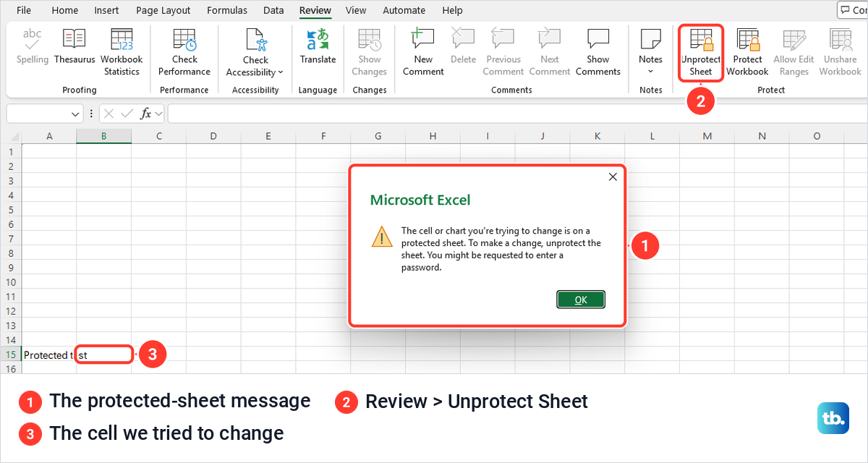Run Check Performance
The image size is (868, 463).
pyautogui.click(x=184, y=52)
